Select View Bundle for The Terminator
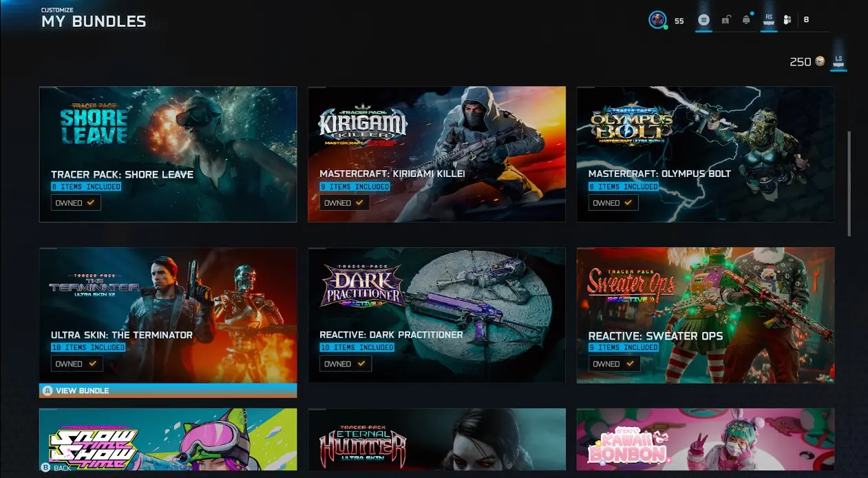This screenshot has width=868, height=478. point(168,391)
